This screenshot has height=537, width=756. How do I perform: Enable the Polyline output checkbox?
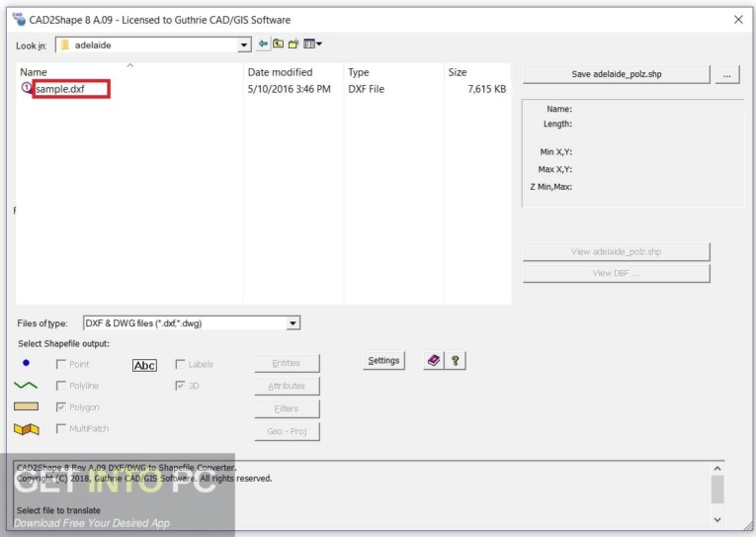click(61, 386)
